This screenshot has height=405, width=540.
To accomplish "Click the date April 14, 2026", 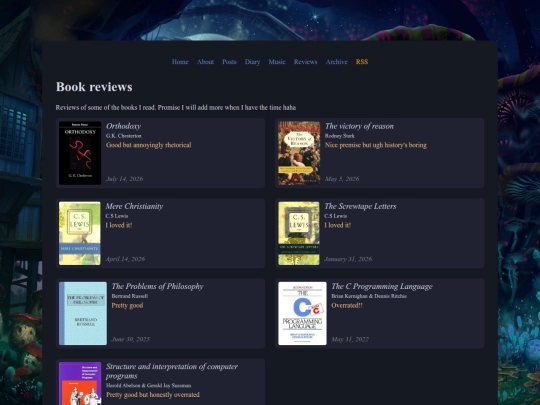I will pos(125,259).
